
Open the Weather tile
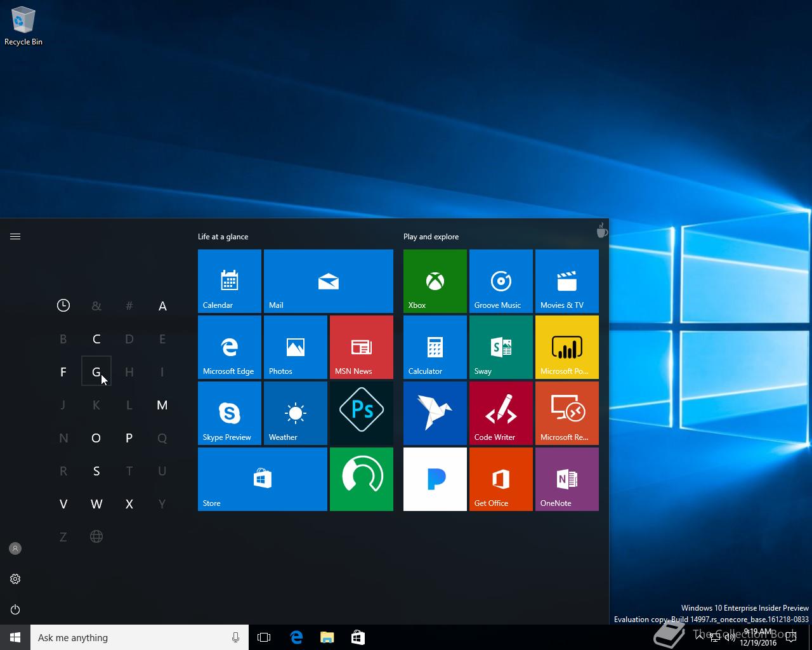[296, 413]
